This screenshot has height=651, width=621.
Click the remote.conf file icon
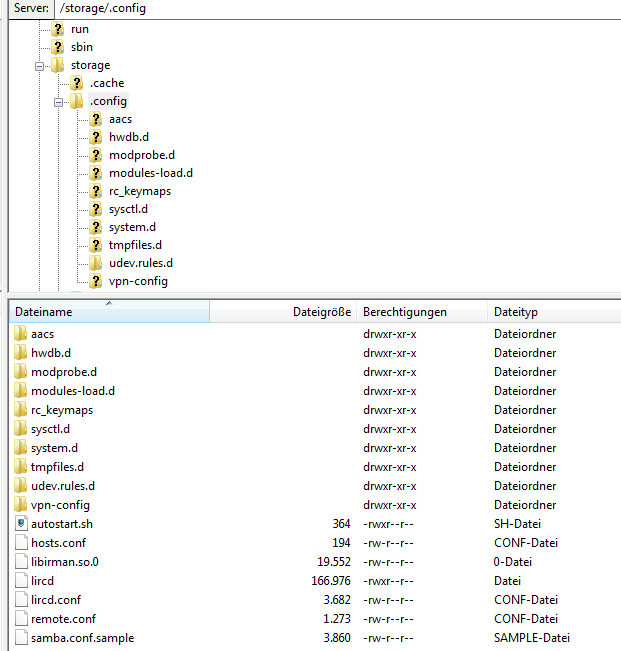click(21, 619)
